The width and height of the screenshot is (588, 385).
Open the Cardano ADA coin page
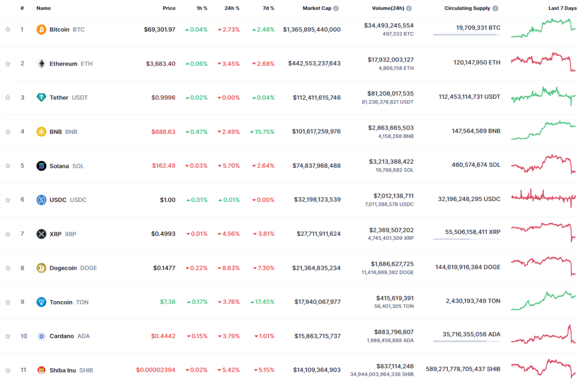coord(70,336)
